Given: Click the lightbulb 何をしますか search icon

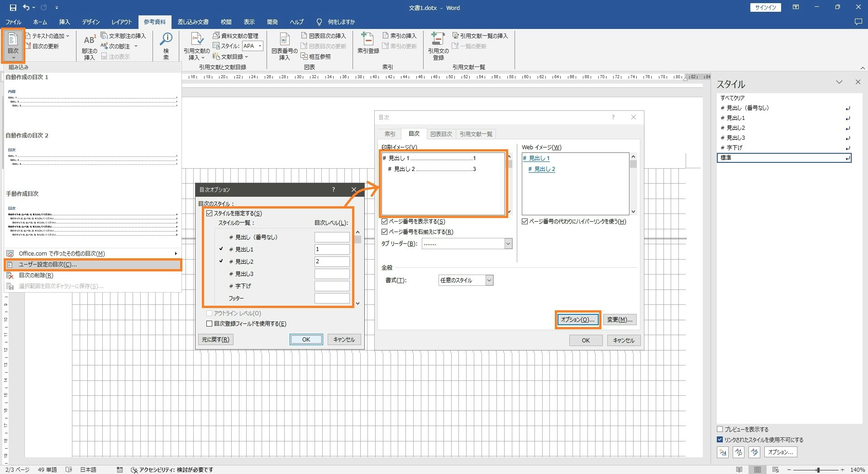Looking at the screenshot, I should (x=319, y=22).
